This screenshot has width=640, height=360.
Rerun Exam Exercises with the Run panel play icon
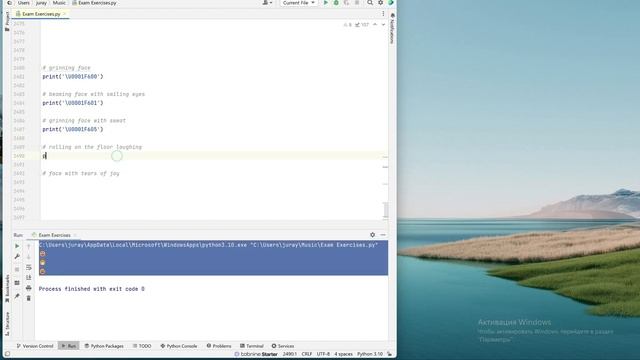[x=17, y=246]
